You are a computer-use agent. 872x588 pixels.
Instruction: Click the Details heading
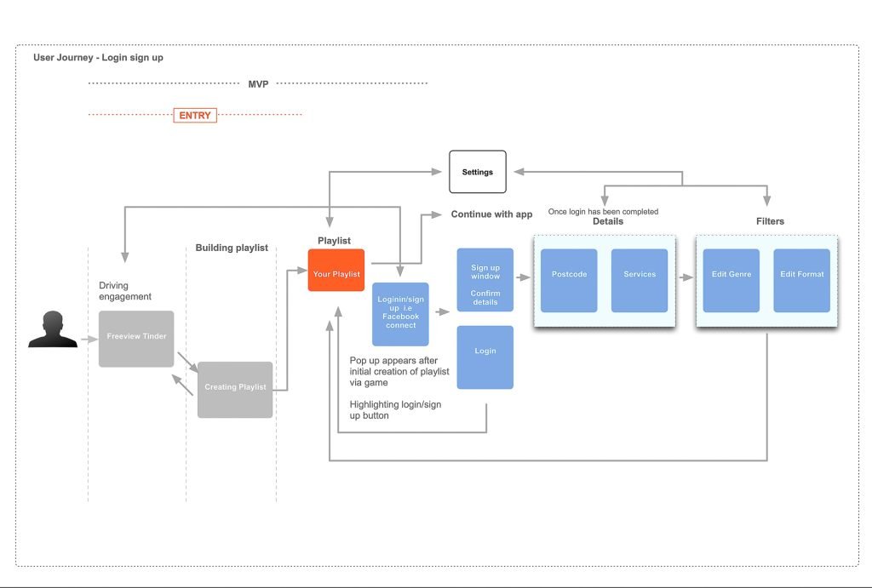(607, 221)
